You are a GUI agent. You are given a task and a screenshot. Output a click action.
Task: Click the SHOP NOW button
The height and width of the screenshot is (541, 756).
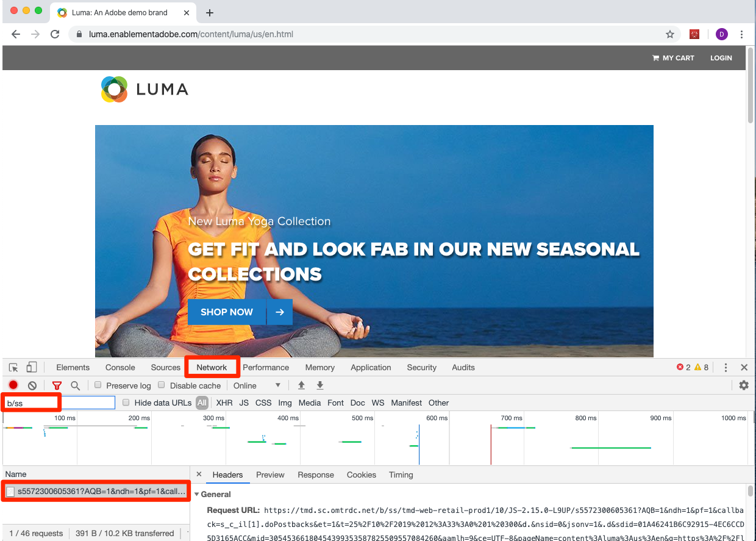coord(227,312)
